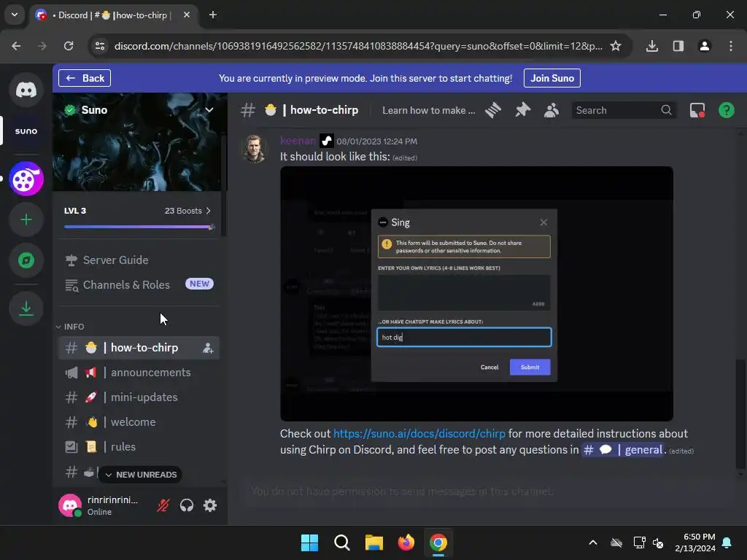
Task: Launch Firefox from the taskbar
Action: (x=406, y=542)
